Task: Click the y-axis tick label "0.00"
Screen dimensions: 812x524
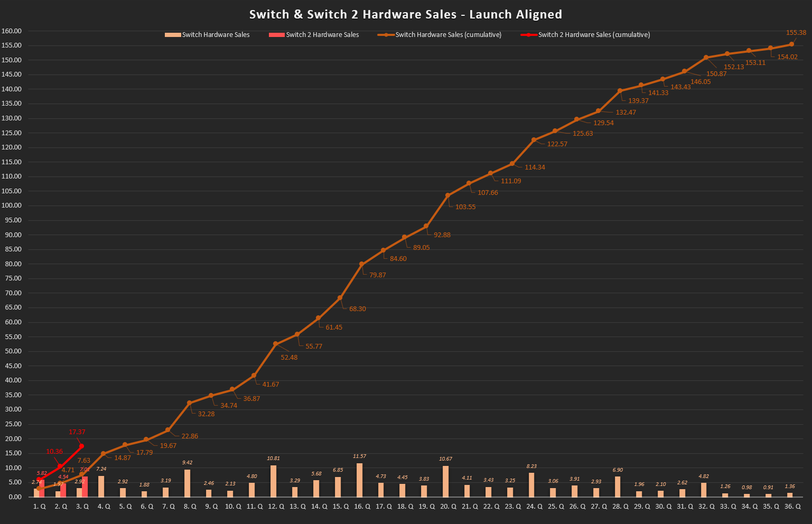Action: click(15, 497)
